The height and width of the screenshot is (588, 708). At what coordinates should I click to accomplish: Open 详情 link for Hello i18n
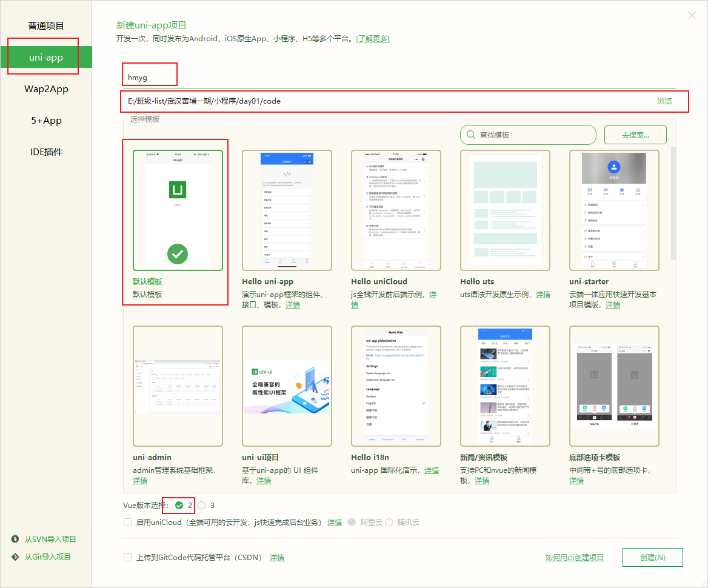coord(432,470)
